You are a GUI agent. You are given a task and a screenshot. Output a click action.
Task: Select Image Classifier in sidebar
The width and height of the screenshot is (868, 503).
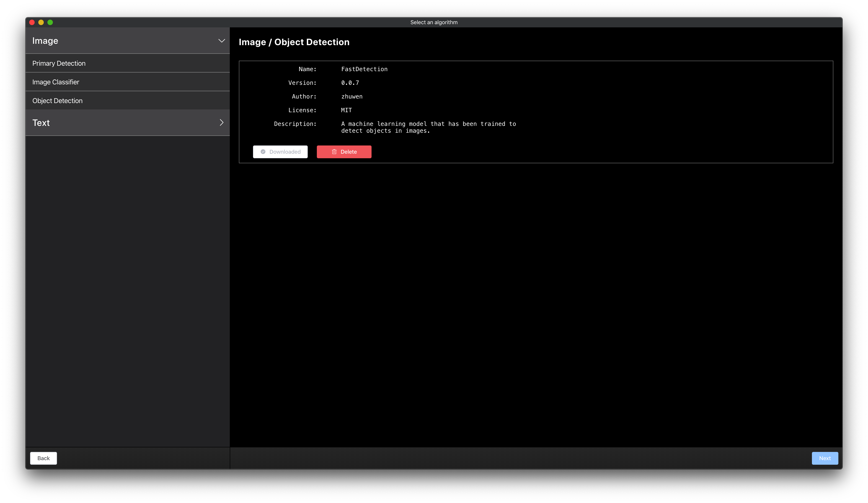click(x=56, y=82)
